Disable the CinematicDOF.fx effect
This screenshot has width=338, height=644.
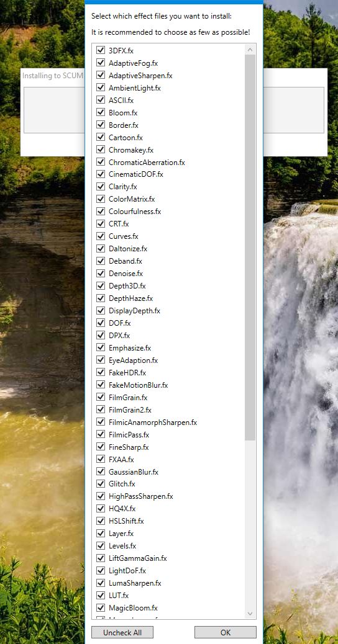point(100,174)
